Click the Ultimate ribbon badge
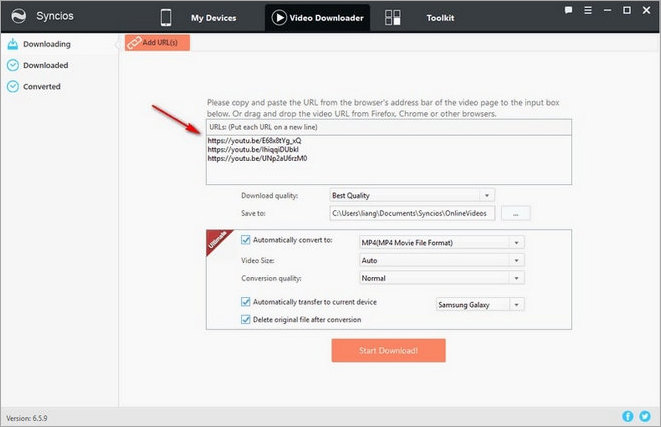This screenshot has width=661, height=427. [218, 242]
